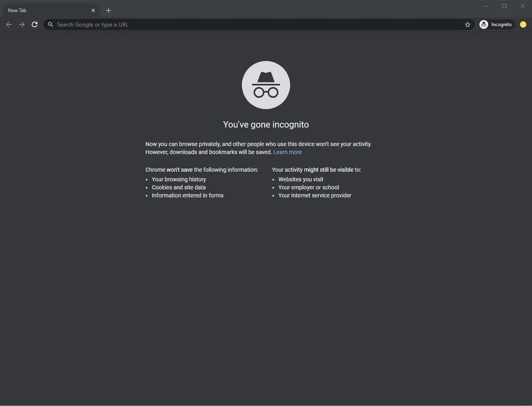The width and height of the screenshot is (532, 406).
Task: Click the back navigation arrow
Action: (x=9, y=24)
